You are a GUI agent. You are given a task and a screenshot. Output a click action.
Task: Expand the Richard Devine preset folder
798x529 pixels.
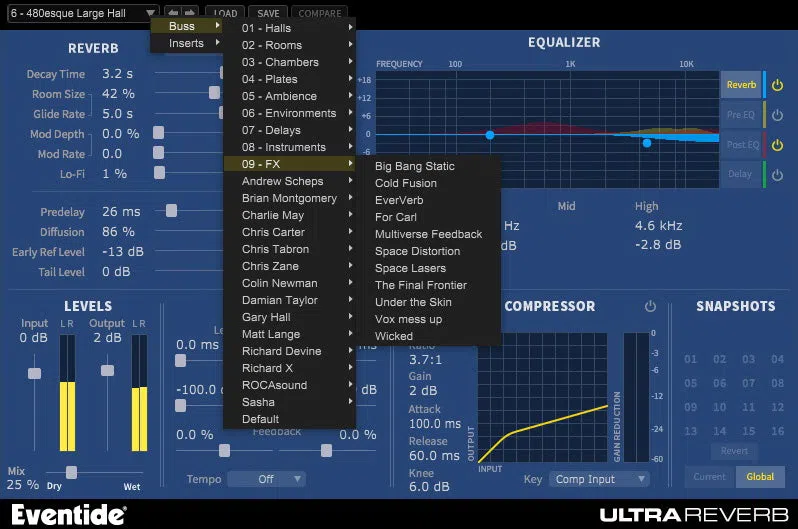(290, 351)
